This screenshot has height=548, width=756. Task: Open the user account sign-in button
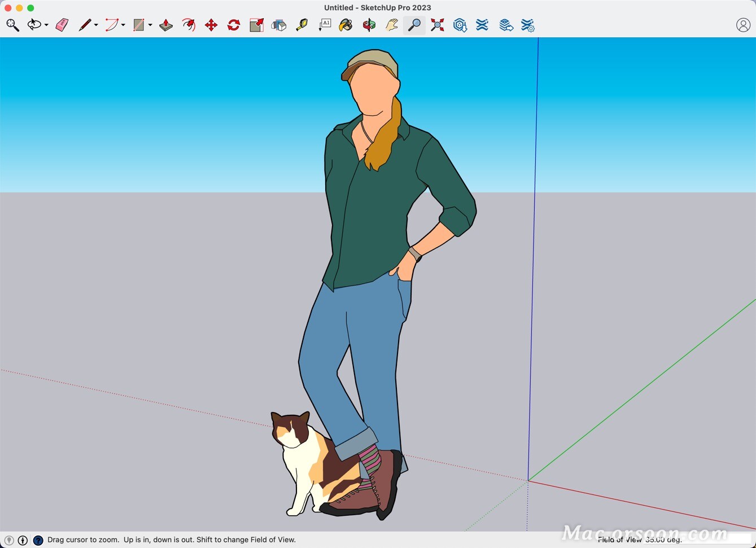(x=743, y=25)
